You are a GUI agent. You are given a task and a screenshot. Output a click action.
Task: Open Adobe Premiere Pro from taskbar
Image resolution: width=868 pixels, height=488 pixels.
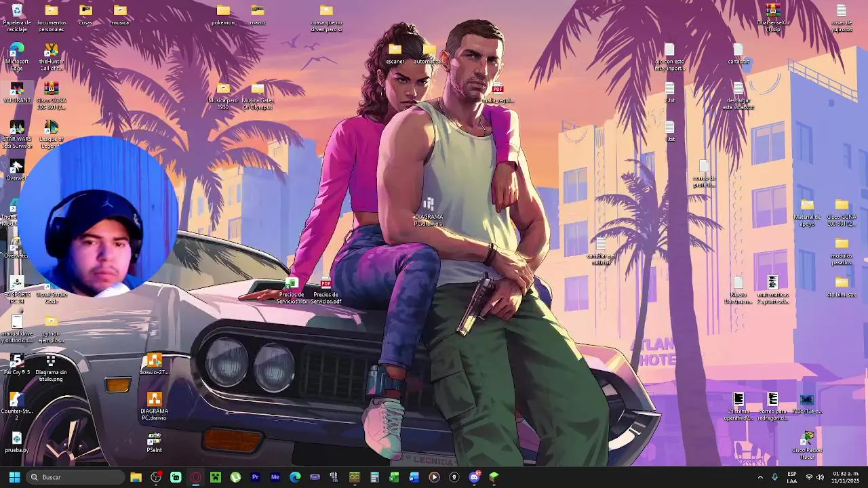tap(256, 477)
